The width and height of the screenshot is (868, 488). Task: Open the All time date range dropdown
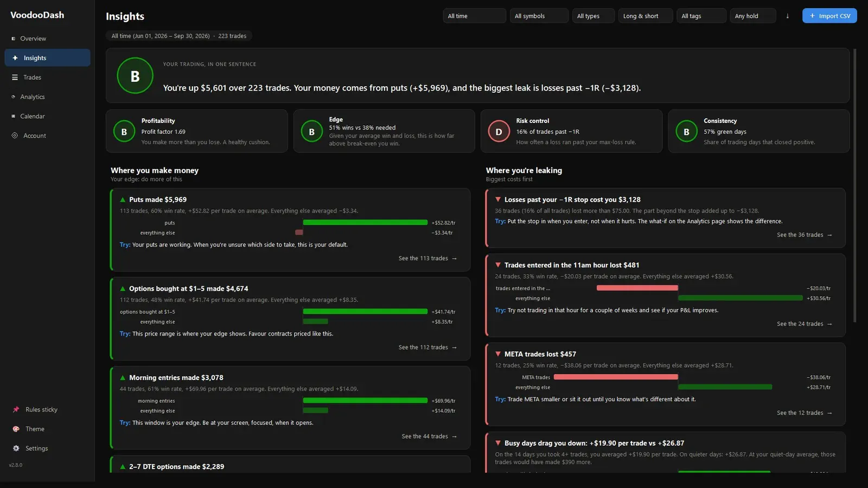point(475,16)
